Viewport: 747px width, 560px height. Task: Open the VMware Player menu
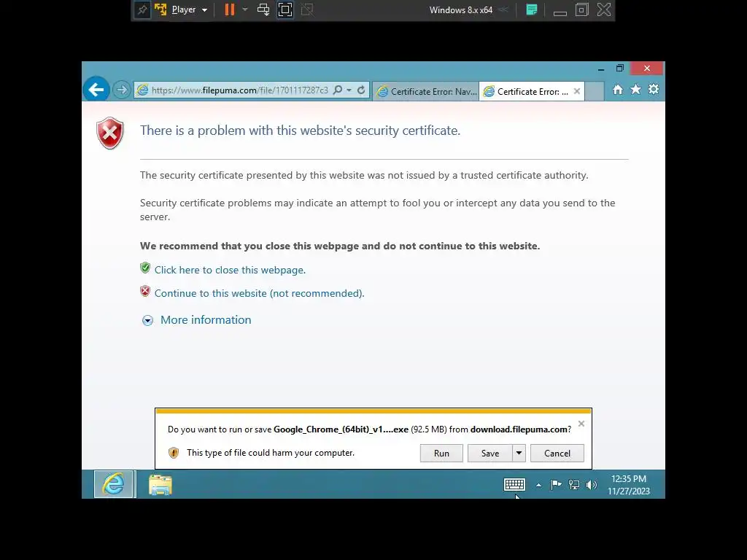(190, 9)
